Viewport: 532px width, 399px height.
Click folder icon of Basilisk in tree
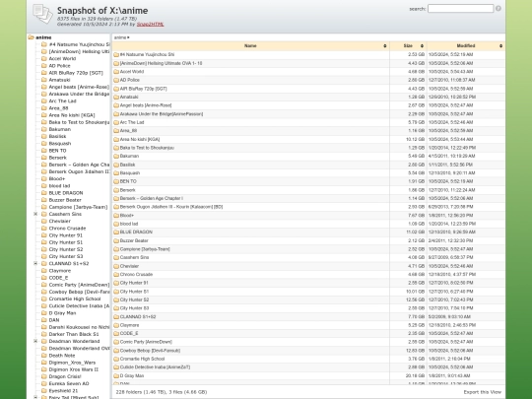tap(44, 136)
